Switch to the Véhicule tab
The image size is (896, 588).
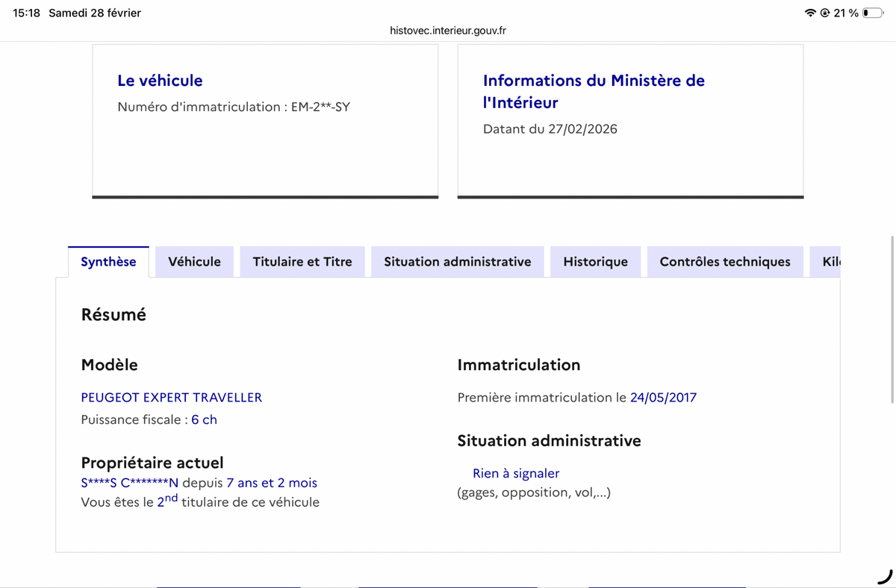(194, 262)
